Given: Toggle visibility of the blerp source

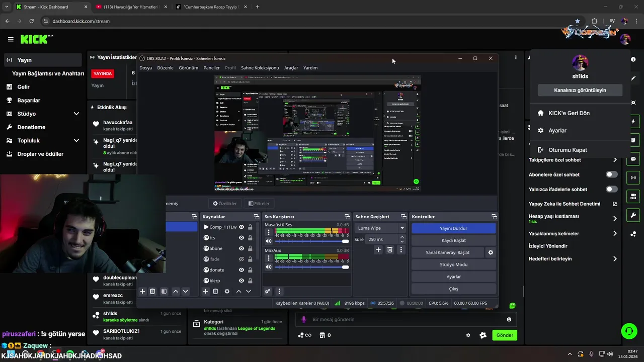Looking at the screenshot, I should 242,281.
